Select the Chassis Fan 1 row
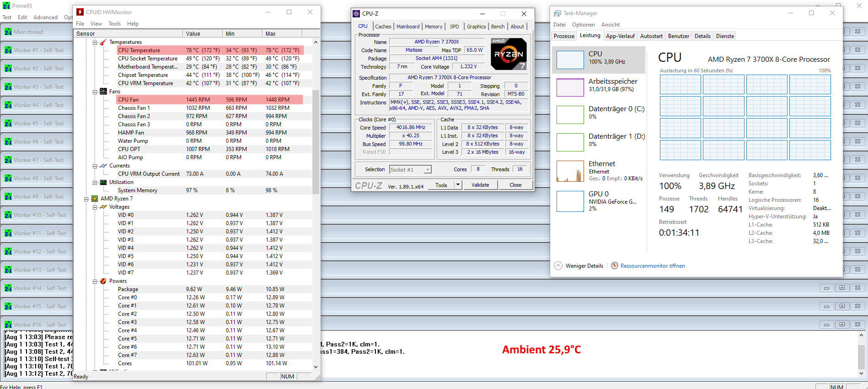868x389 pixels. point(209,108)
